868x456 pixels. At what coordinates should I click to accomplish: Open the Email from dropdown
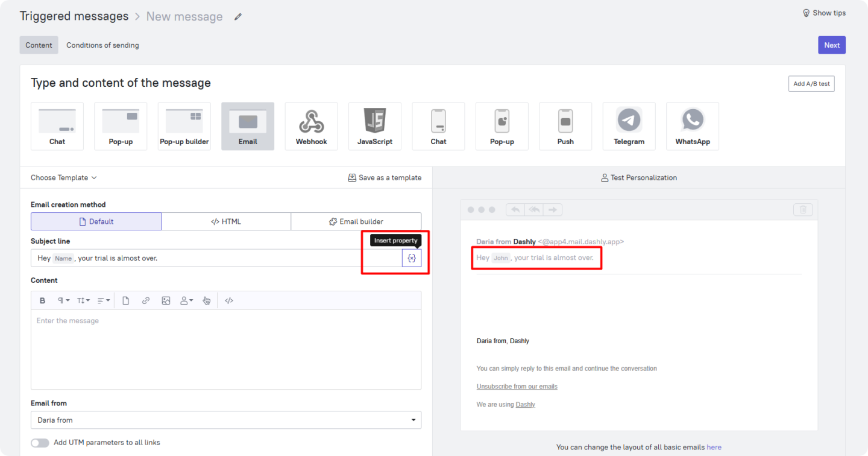click(225, 420)
